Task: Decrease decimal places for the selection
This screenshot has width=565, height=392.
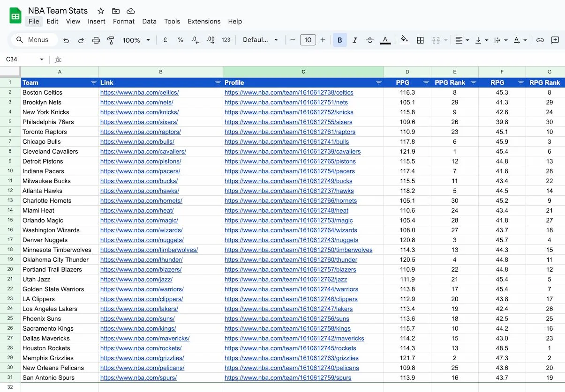Action: pos(195,40)
